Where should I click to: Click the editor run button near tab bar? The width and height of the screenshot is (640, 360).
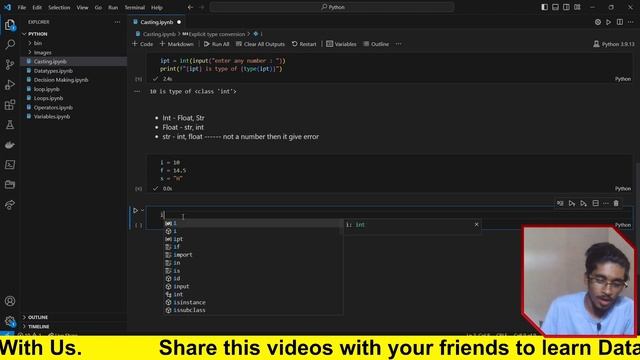(x=609, y=22)
